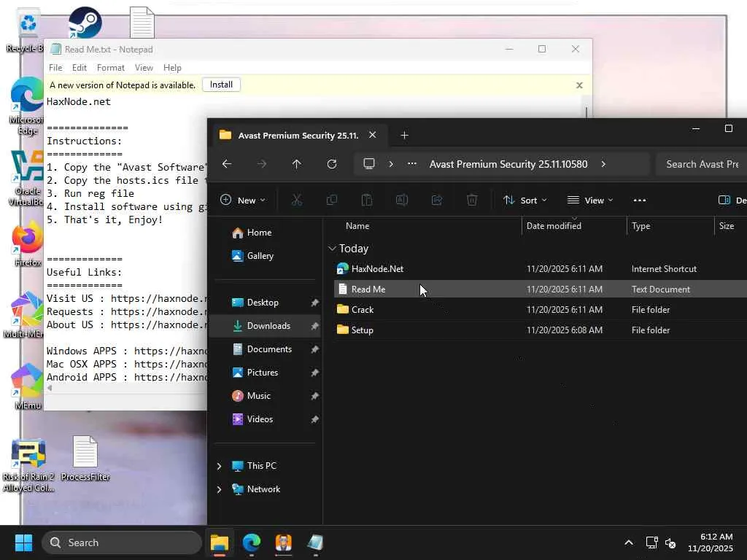Click chevron after Avast folder in address bar
The height and width of the screenshot is (560, 747).
pyautogui.click(x=603, y=164)
